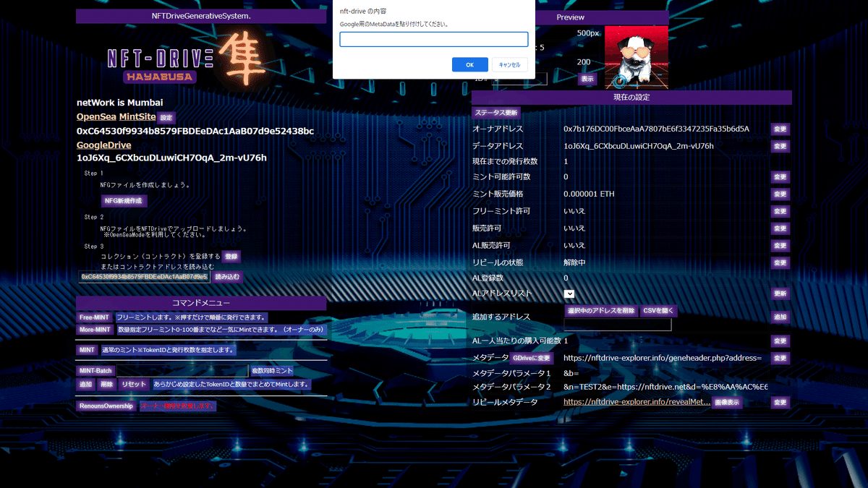Open the OpenSea link

tap(96, 116)
